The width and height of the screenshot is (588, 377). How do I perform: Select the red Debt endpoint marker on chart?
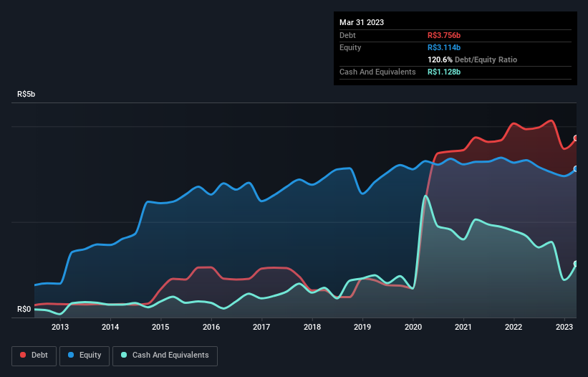(x=577, y=138)
